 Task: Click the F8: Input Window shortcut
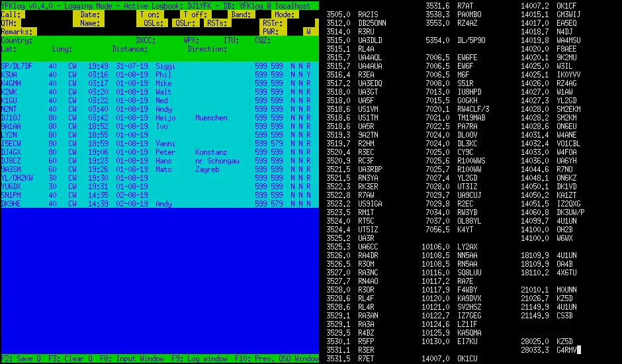pos(132,359)
